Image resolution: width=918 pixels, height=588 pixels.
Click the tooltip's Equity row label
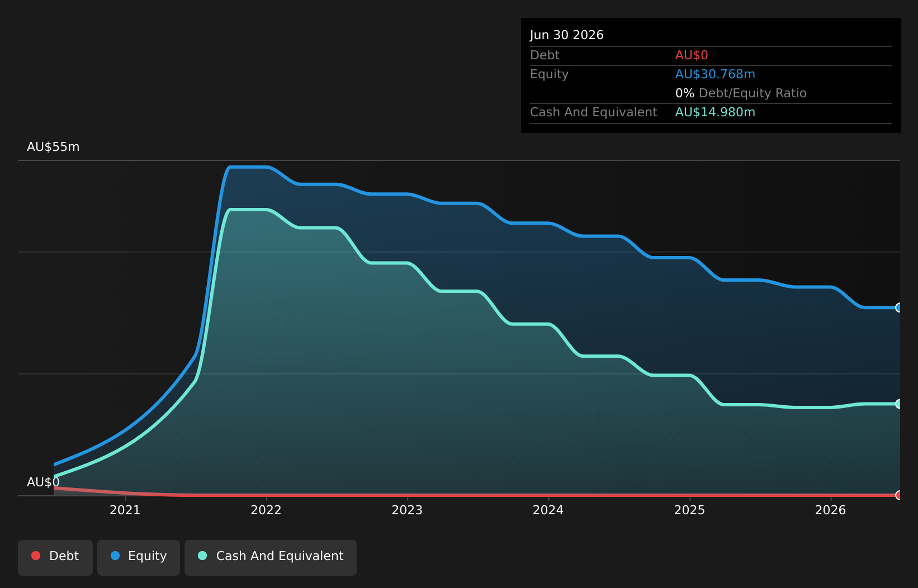pyautogui.click(x=549, y=74)
